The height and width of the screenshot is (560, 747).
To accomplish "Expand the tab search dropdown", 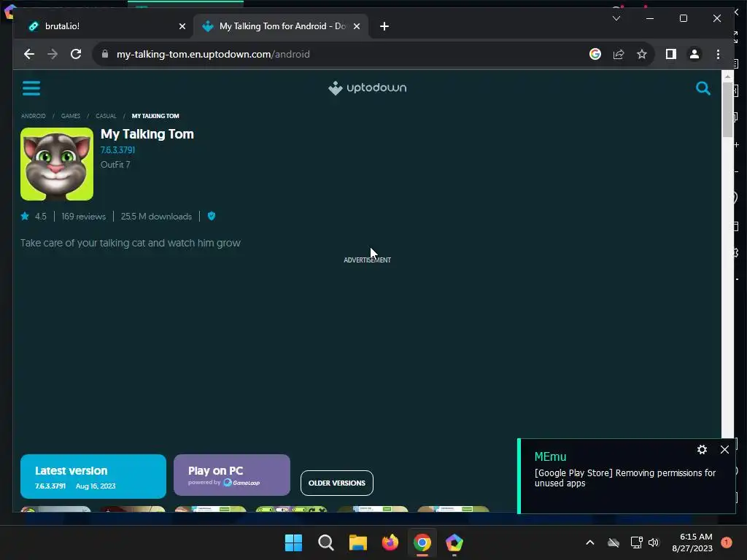I will (616, 18).
